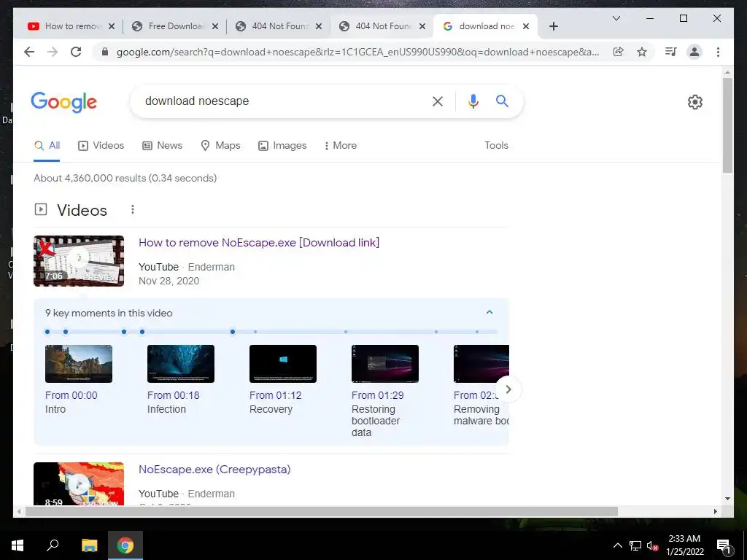The height and width of the screenshot is (560, 747).
Task: Jump to 'From 01:29' timestamp link
Action: (x=377, y=395)
